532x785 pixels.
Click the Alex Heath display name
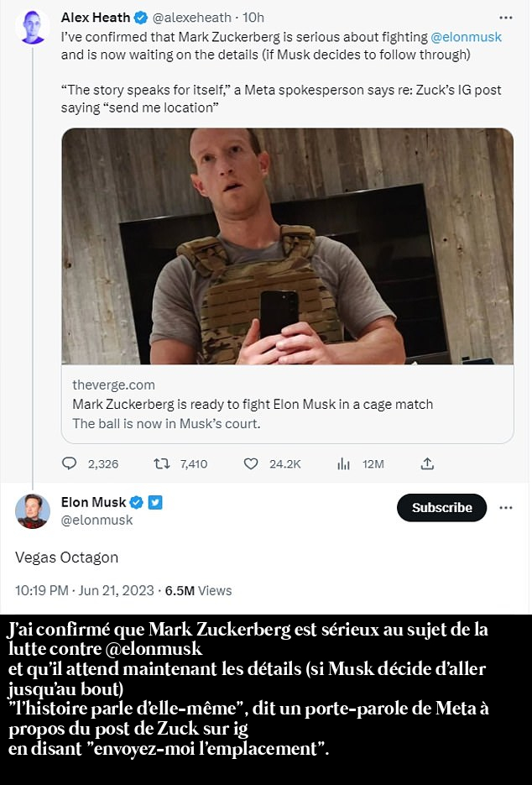pyautogui.click(x=96, y=18)
